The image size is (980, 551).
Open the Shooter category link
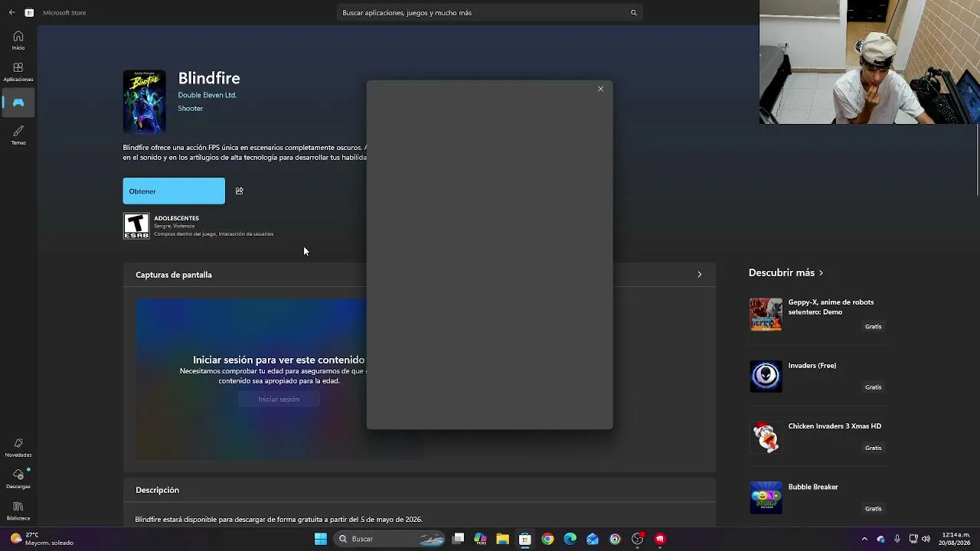click(x=191, y=109)
